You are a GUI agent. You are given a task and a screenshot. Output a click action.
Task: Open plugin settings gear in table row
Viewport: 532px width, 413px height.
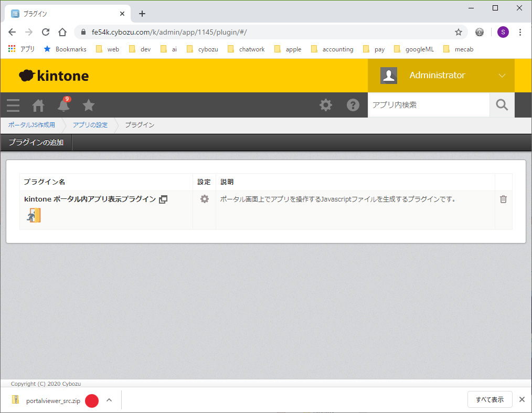(x=205, y=199)
